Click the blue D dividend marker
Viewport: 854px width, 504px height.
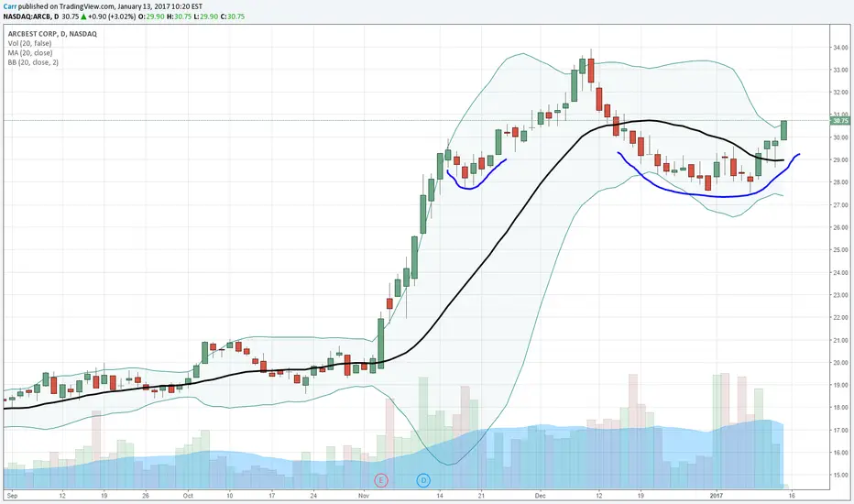(x=423, y=480)
